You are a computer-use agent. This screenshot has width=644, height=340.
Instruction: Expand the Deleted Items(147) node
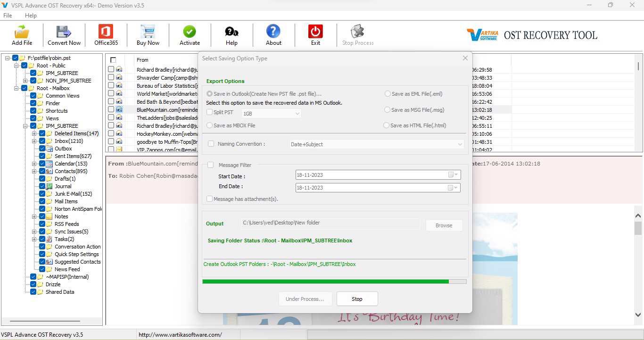click(x=34, y=133)
